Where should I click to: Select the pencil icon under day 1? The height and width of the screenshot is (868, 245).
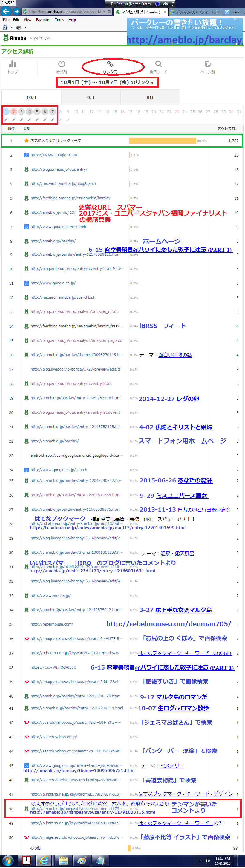[6, 120]
